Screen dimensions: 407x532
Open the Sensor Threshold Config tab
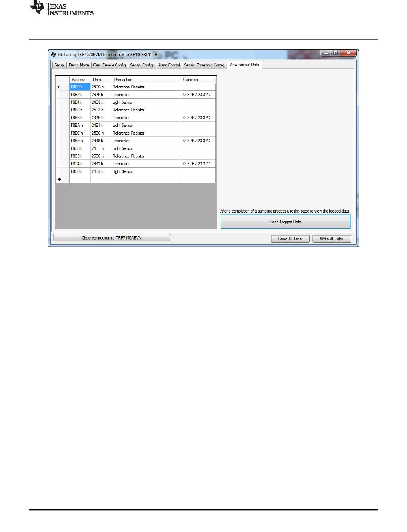pos(204,65)
